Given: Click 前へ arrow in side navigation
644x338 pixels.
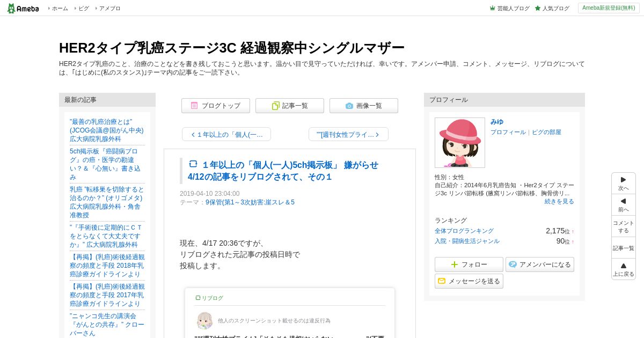Looking at the screenshot, I should coord(624,204).
